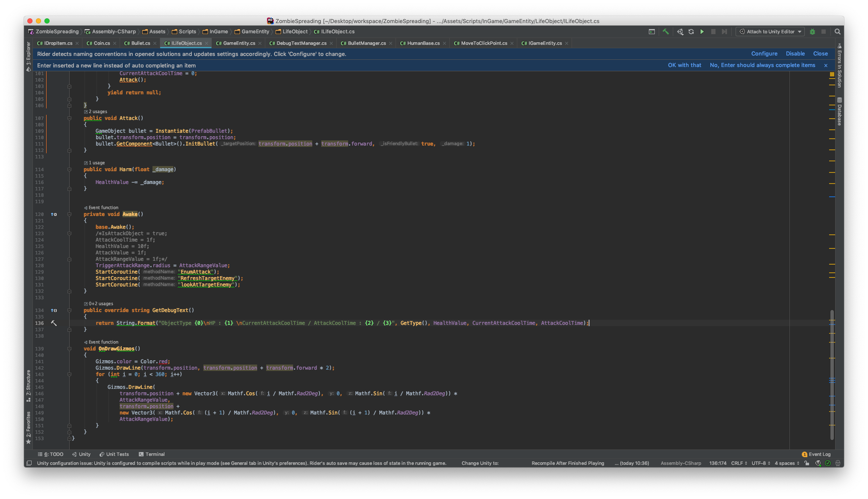Open the UTF-8 encoding dropdown
868x499 pixels.
(x=761, y=463)
